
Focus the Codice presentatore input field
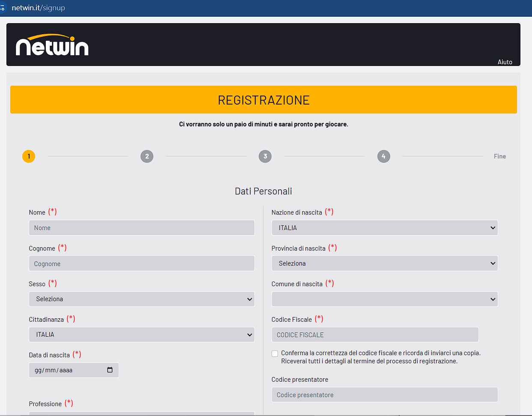pyautogui.click(x=385, y=395)
